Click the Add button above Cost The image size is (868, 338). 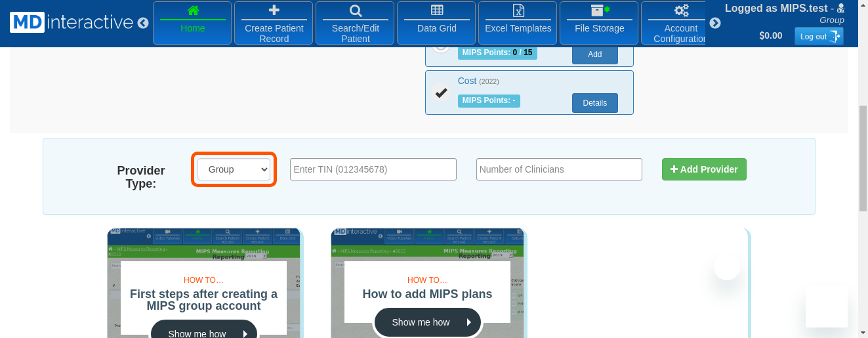(x=594, y=54)
